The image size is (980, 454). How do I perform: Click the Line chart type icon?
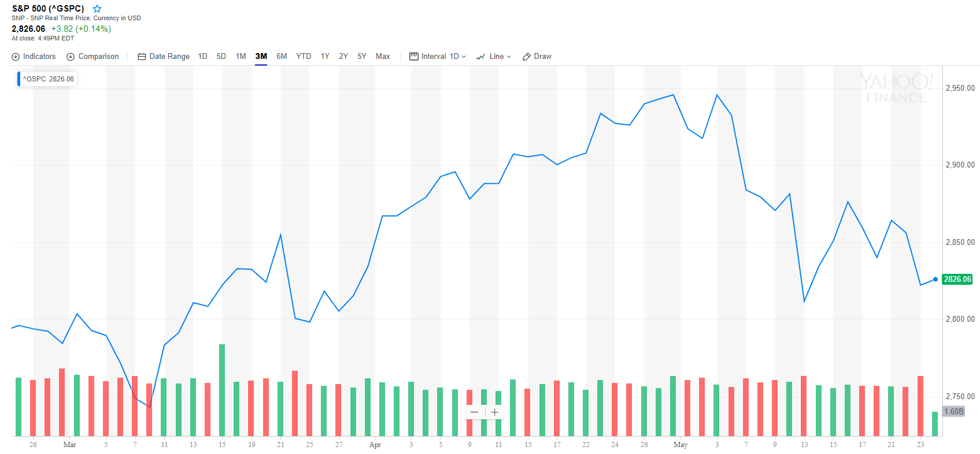(480, 56)
